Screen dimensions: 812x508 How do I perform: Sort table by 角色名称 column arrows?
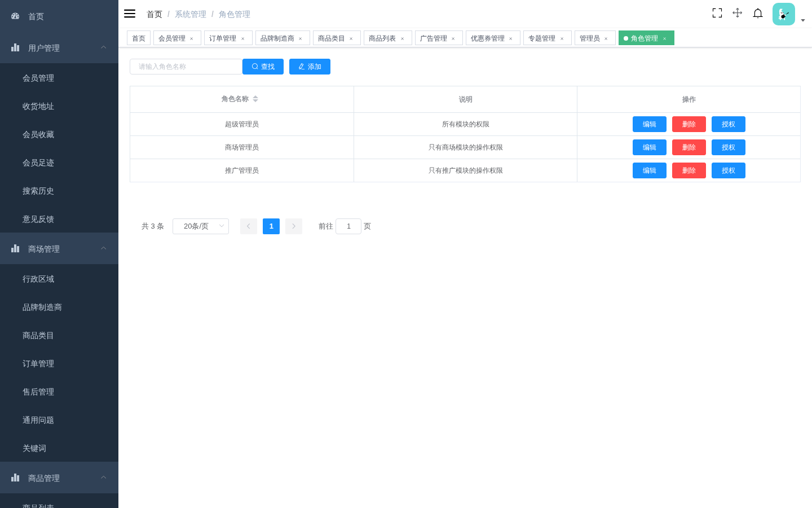(255, 99)
